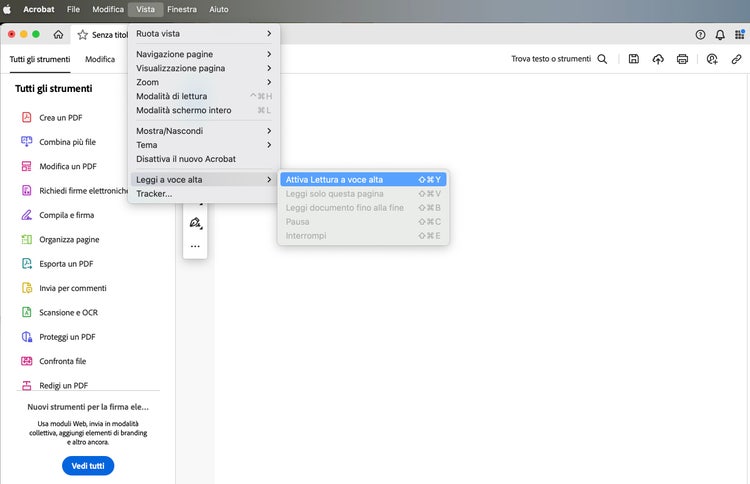Expand the Mostra/Nascondi submenu
This screenshot has height=484, width=750.
(204, 131)
